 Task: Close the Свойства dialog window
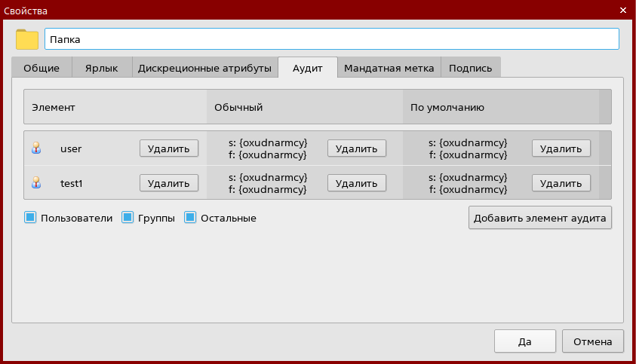click(x=622, y=11)
